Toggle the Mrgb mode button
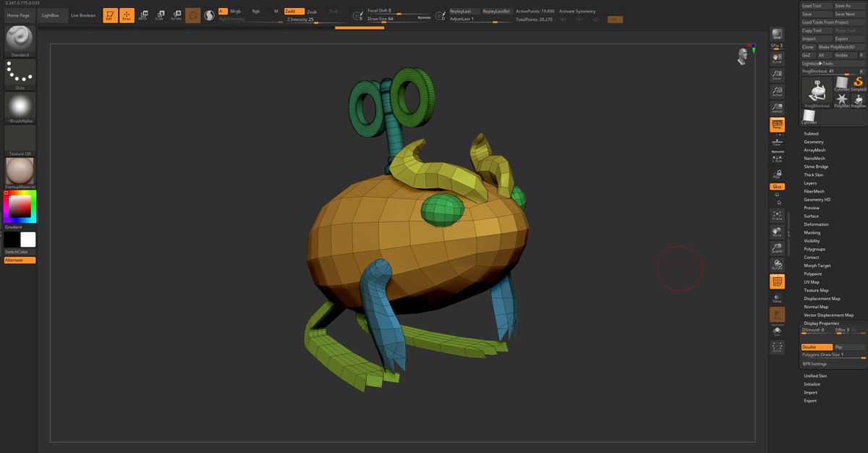Image resolution: width=868 pixels, height=453 pixels. coord(236,12)
